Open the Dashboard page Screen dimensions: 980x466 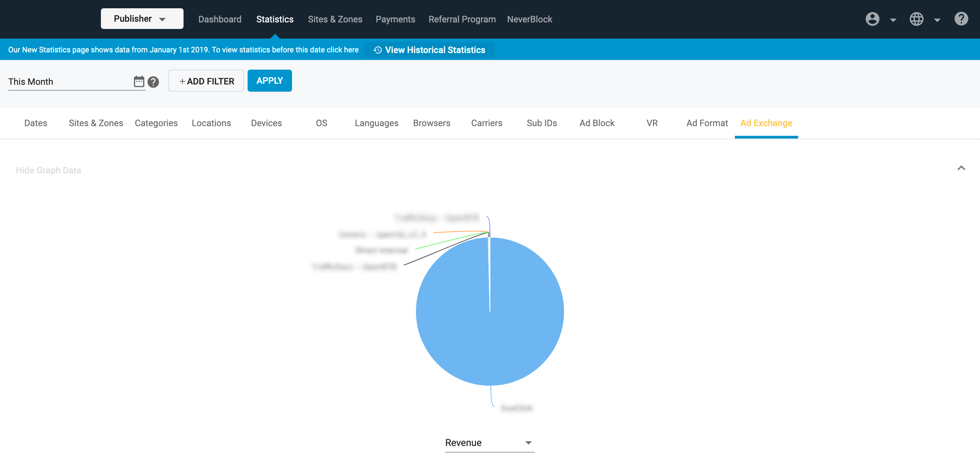click(219, 19)
